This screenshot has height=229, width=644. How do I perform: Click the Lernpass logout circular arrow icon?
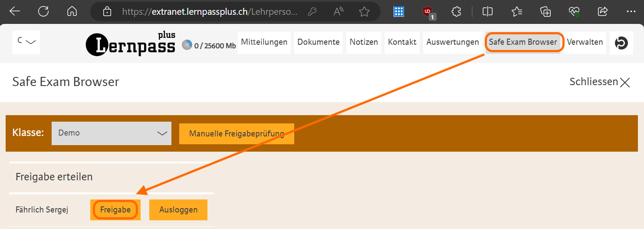click(x=621, y=43)
